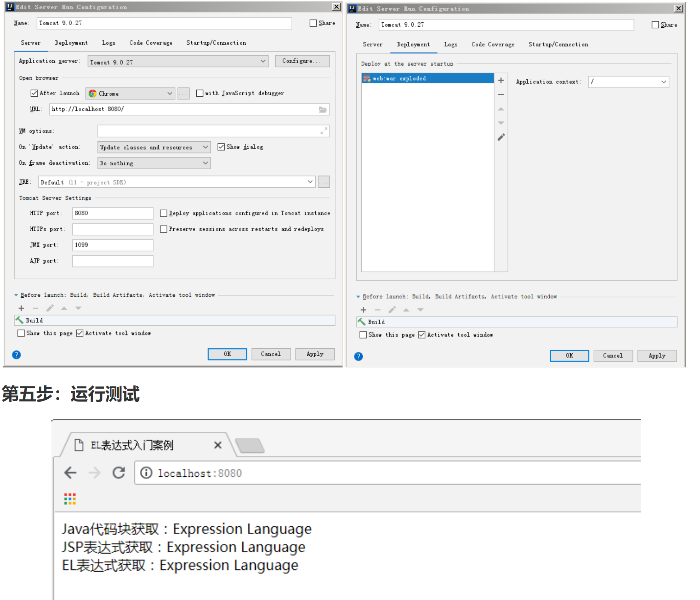This screenshot has height=600, width=700.
Task: Move deployment artifact down
Action: 501,123
